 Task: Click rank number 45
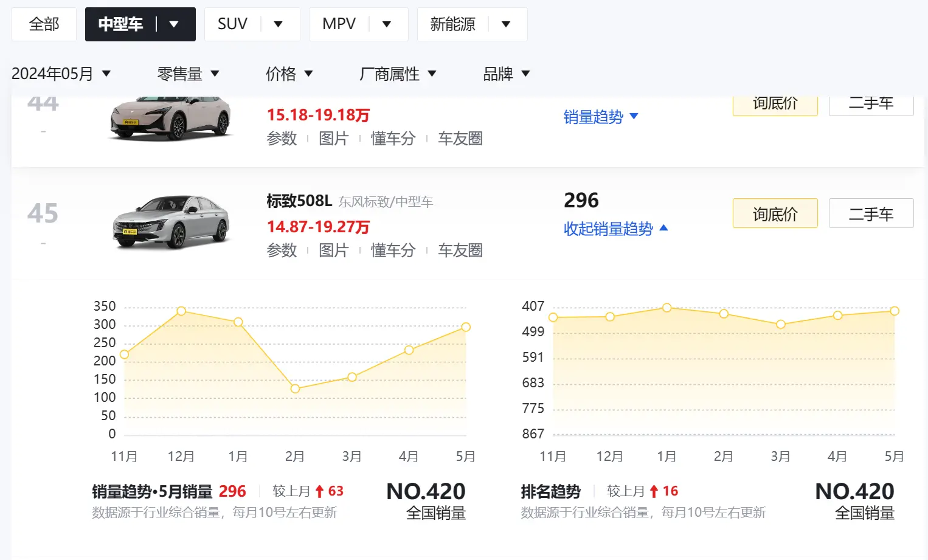pos(43,213)
